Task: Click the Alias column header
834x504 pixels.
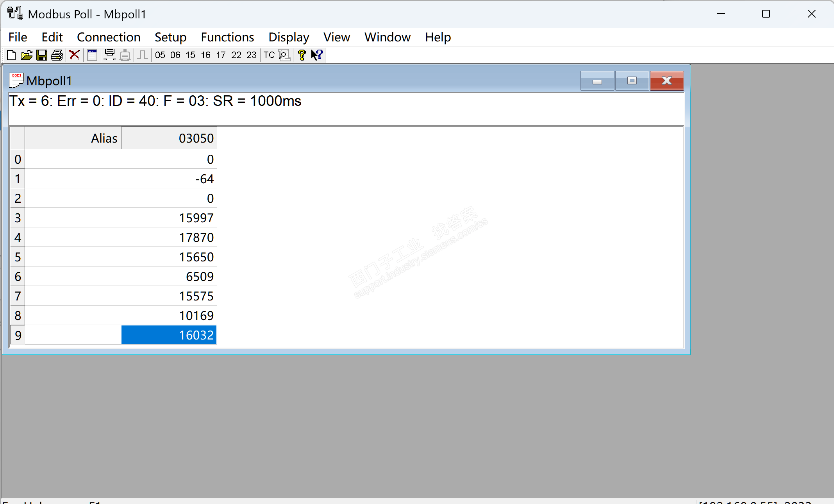Action: click(x=73, y=138)
